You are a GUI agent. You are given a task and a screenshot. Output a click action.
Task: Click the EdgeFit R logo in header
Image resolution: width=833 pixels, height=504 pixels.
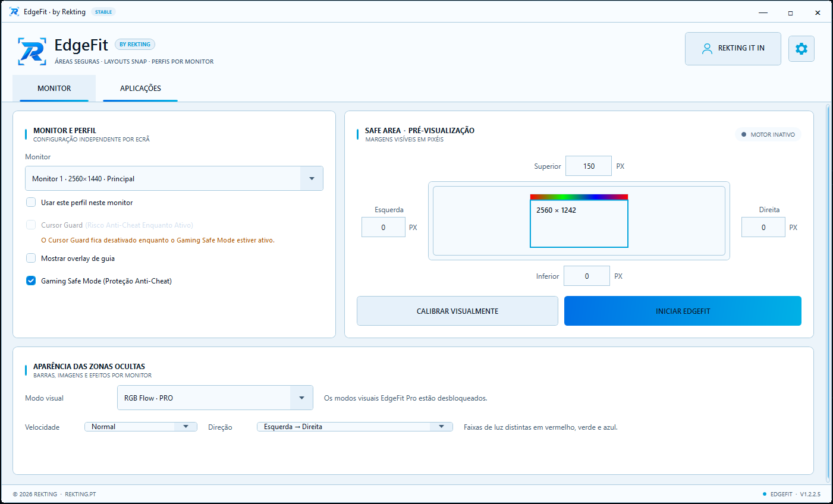point(32,52)
